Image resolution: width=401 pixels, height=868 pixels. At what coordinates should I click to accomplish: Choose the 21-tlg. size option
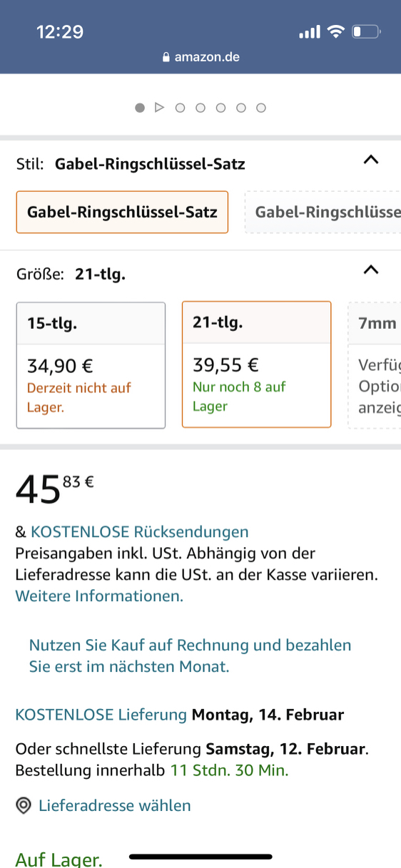(x=256, y=364)
